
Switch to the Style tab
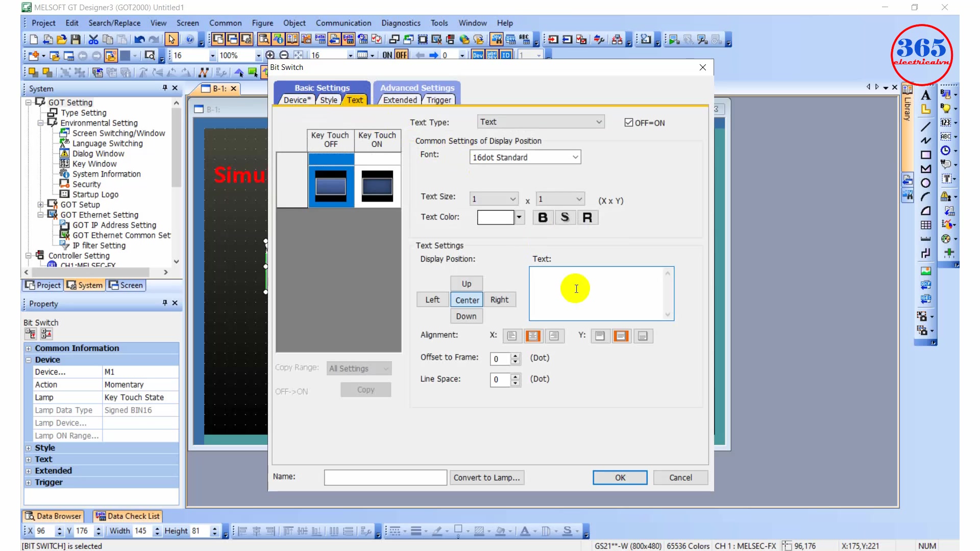329,100
